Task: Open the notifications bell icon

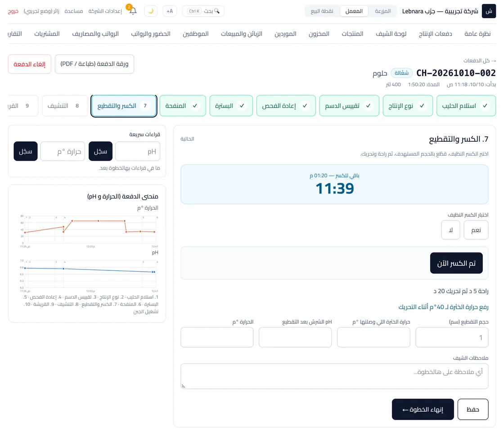Action: (133, 11)
